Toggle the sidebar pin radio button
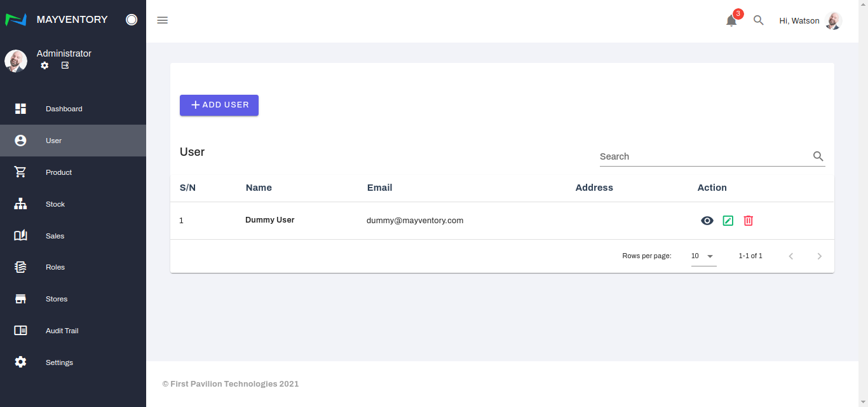Screen dimensions: 868x407 click(x=132, y=20)
